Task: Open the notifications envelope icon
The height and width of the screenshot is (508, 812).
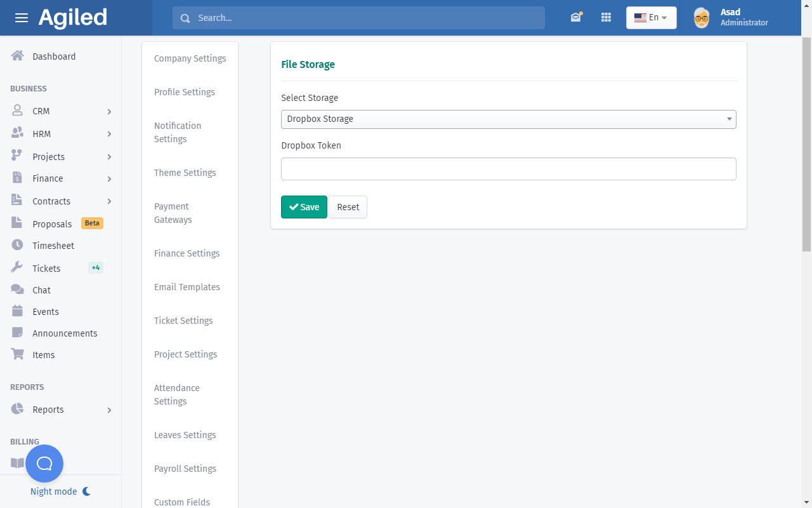Action: point(575,18)
